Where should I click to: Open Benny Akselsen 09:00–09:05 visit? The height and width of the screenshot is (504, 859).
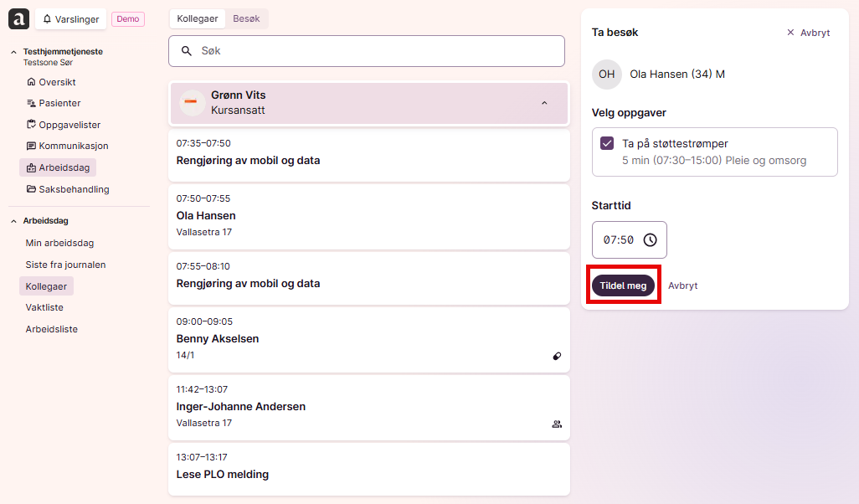(x=368, y=340)
